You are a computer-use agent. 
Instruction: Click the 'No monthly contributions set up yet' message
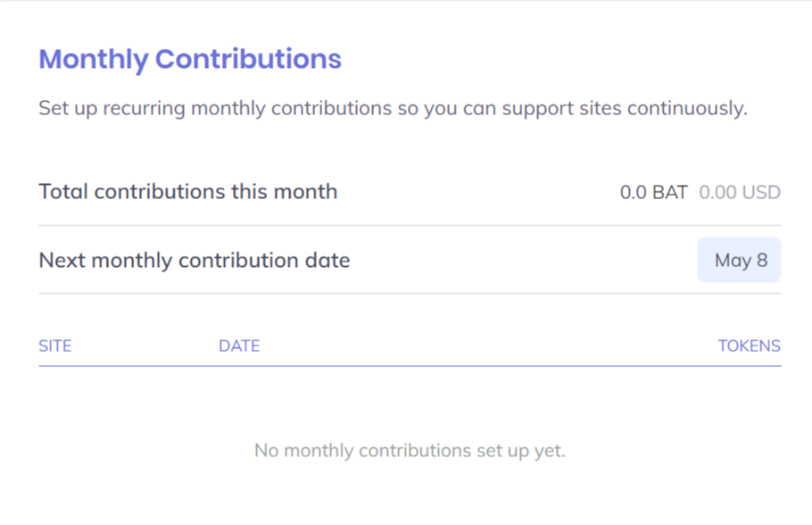point(410,450)
